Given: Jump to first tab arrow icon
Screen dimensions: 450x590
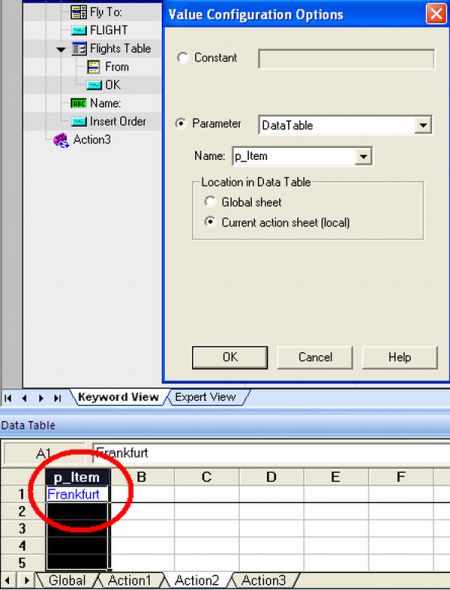Looking at the screenshot, I should click(8, 398).
